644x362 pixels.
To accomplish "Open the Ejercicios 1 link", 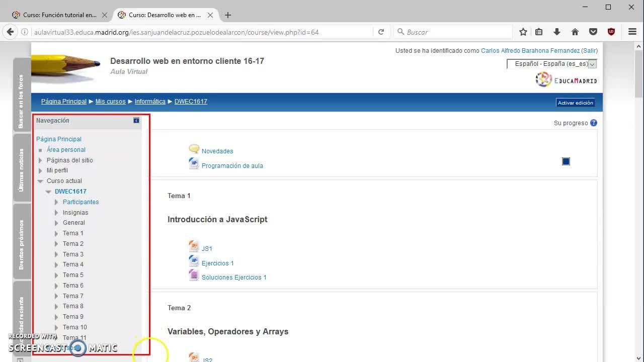I will tap(218, 263).
